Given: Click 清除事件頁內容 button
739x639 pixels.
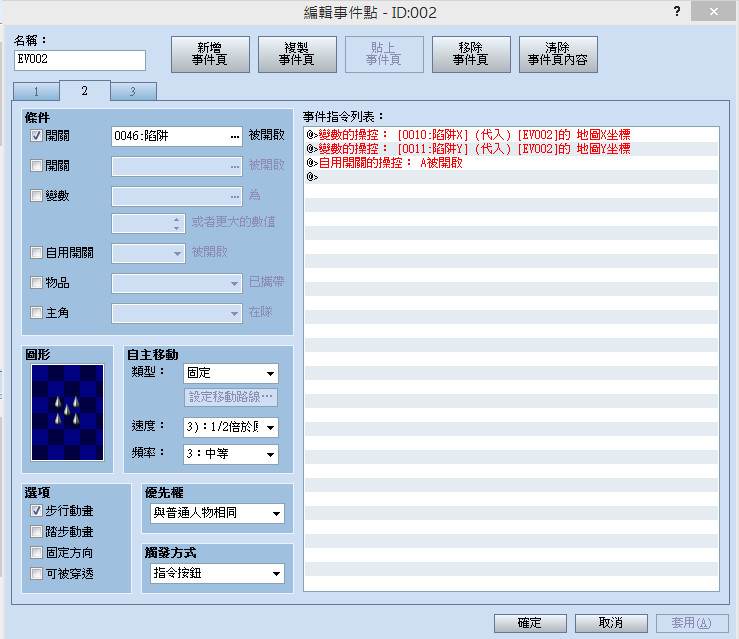Looking at the screenshot, I should (x=558, y=54).
